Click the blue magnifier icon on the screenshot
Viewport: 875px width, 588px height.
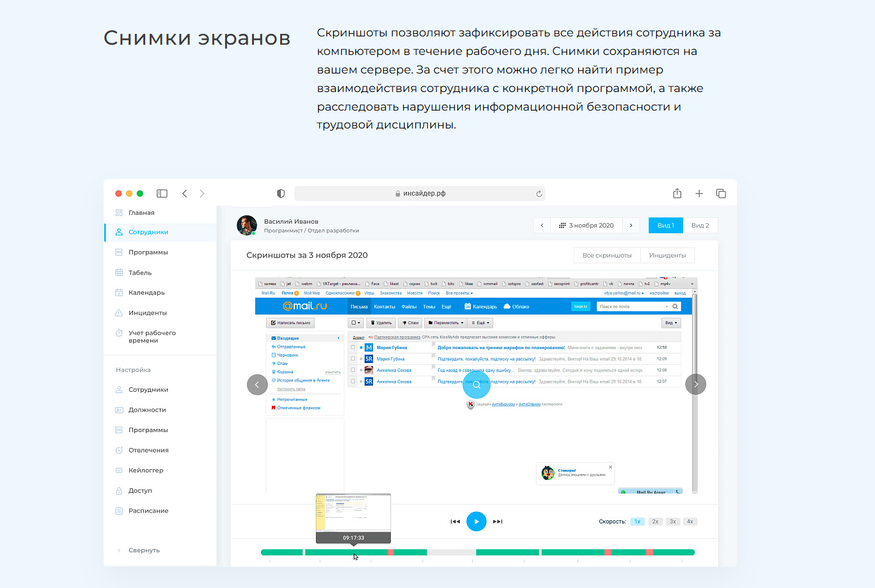pos(477,385)
